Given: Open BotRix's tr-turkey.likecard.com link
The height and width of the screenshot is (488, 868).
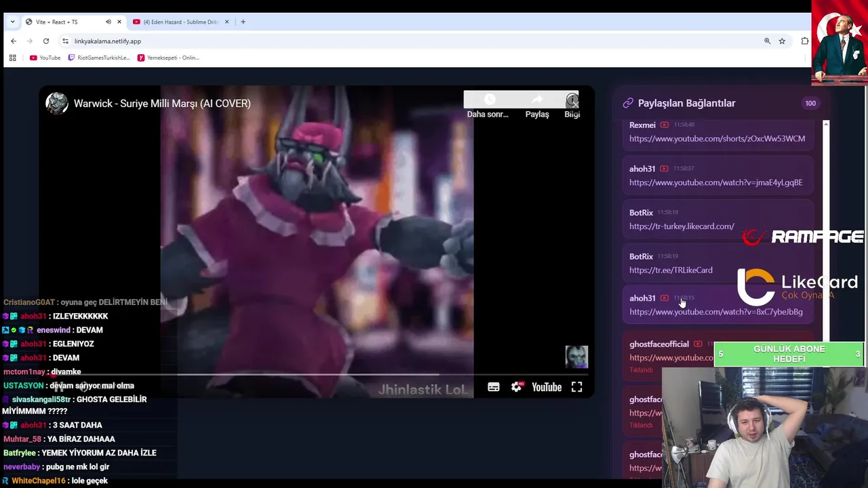Looking at the screenshot, I should point(682,226).
